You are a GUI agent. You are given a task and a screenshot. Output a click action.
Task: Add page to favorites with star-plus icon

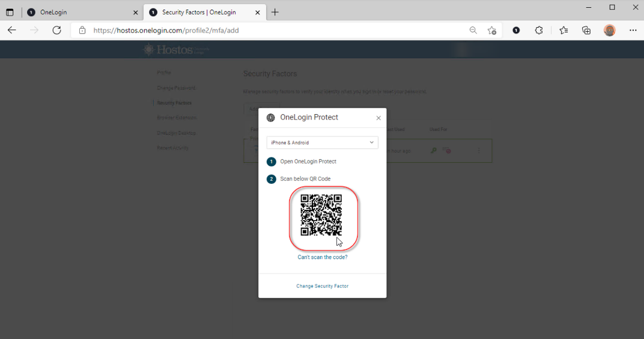point(492,30)
